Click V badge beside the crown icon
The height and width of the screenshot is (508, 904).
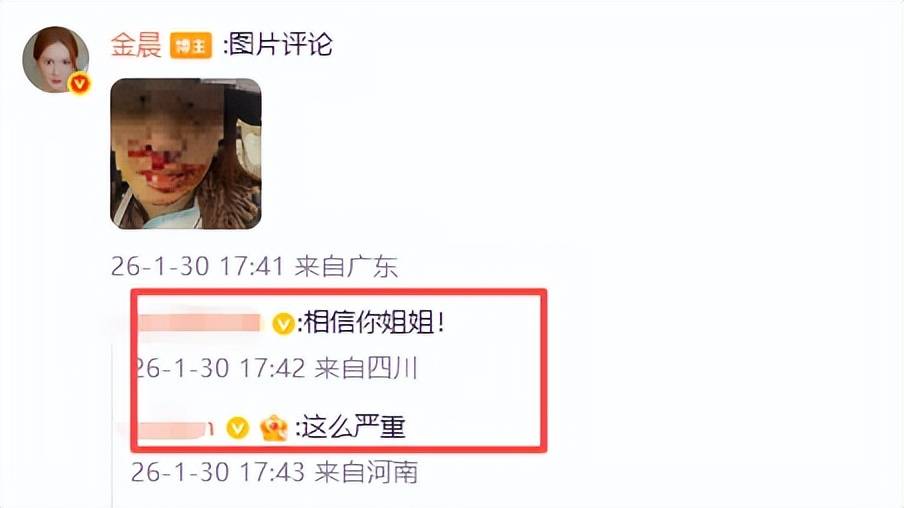(238, 428)
